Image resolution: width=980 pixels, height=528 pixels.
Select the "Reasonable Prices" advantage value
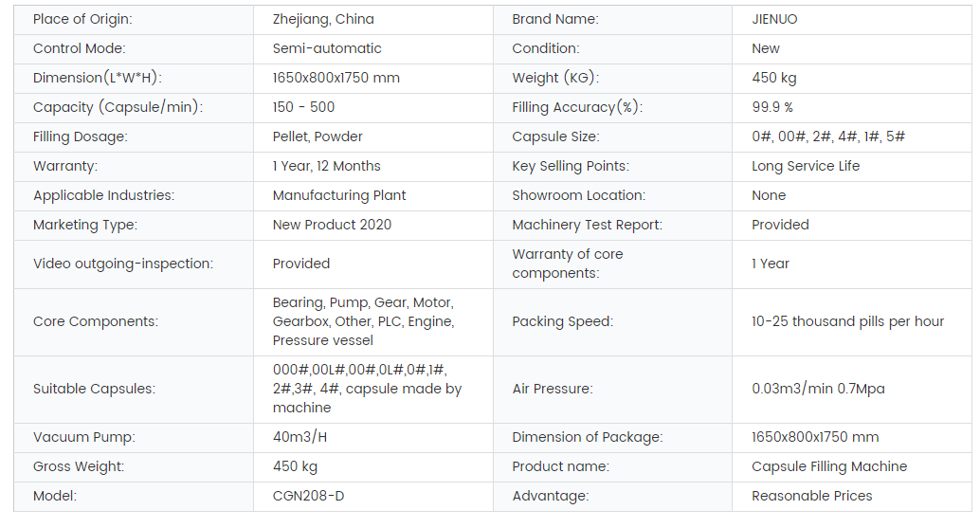coord(811,496)
